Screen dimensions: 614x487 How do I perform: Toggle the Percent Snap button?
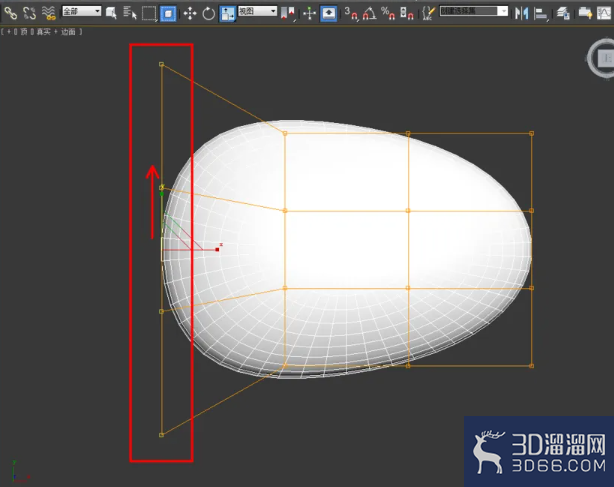tap(388, 14)
